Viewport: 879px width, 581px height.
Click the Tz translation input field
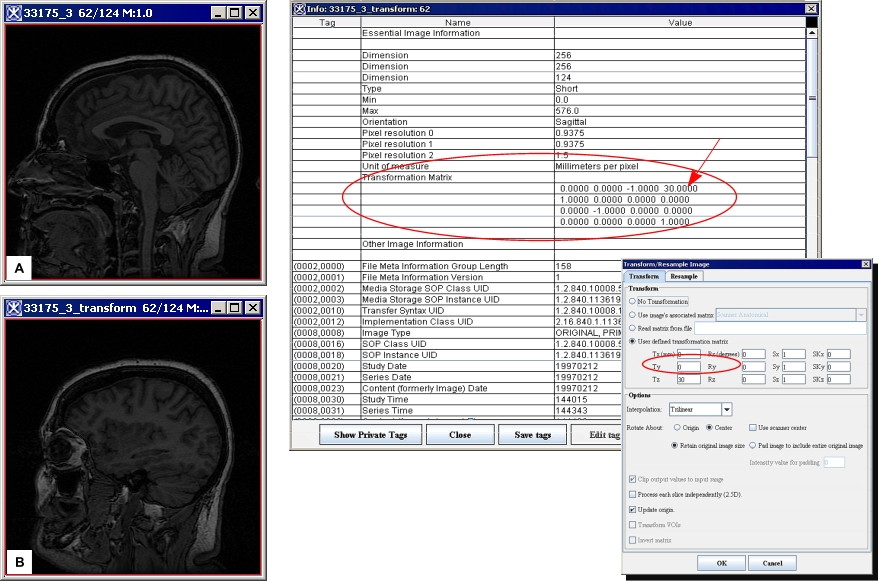click(x=687, y=380)
